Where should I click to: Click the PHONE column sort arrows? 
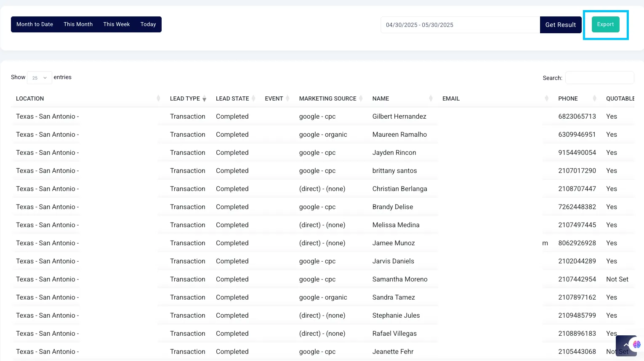594,98
